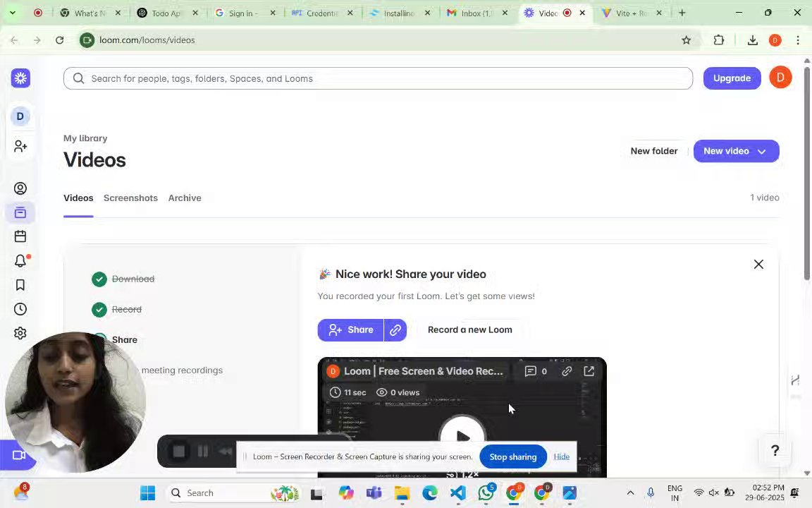This screenshot has width=812, height=508.
Task: Open Microsoft Teams from taskbar
Action: [374, 492]
